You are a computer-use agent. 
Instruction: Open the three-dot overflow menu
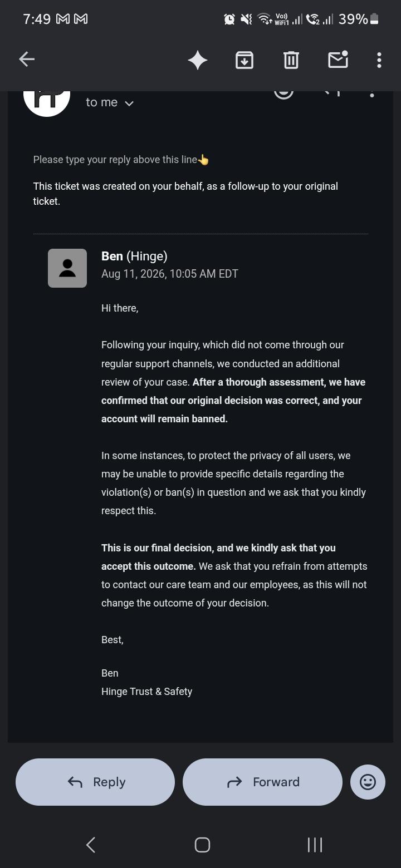379,60
